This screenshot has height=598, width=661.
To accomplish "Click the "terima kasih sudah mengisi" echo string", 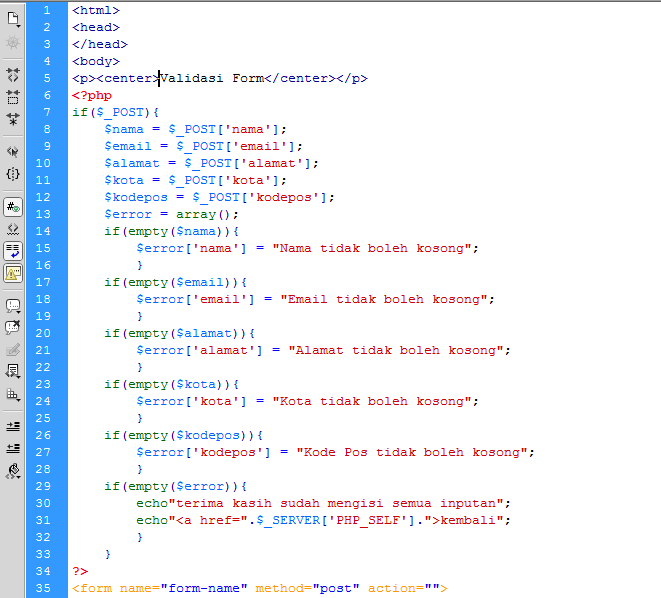I will pos(336,503).
